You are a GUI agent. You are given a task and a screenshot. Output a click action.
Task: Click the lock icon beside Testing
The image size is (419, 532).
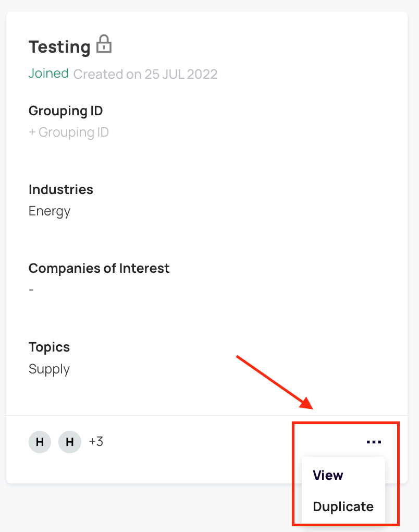[x=104, y=45]
